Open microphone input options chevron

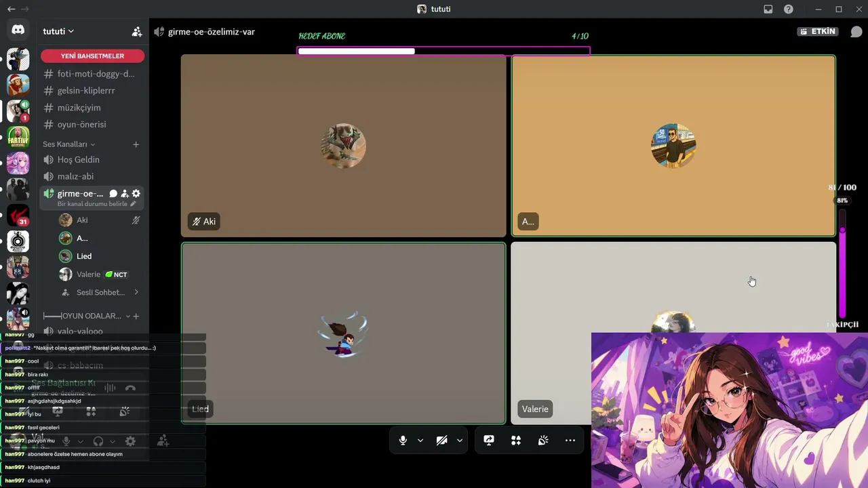pyautogui.click(x=420, y=441)
